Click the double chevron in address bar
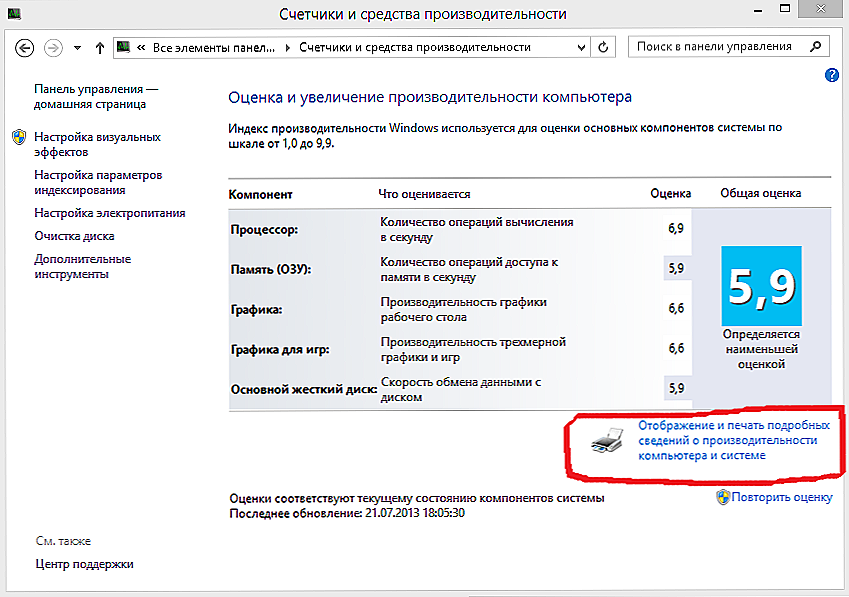Viewport: 849px width, 597px height. click(x=141, y=48)
